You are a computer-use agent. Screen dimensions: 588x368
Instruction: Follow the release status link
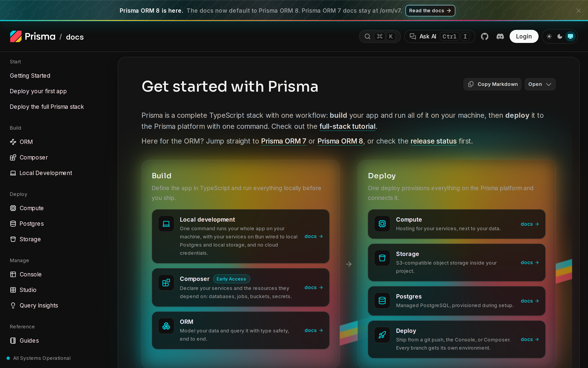[x=433, y=141]
